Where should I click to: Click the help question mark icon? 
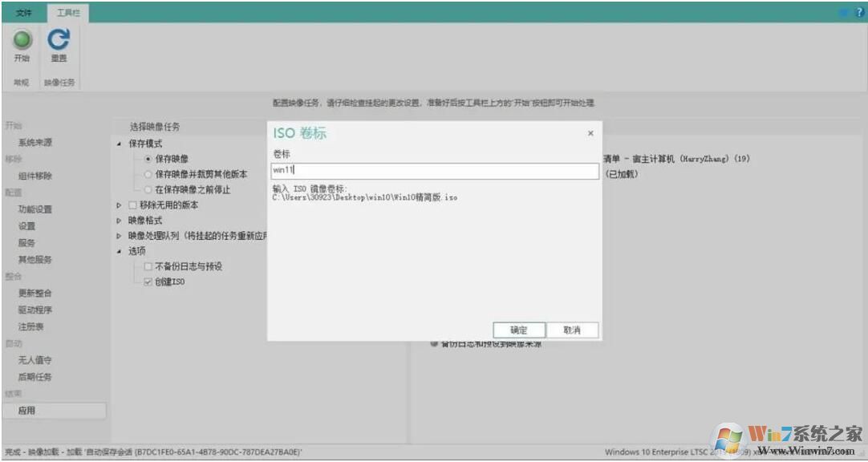tap(859, 13)
